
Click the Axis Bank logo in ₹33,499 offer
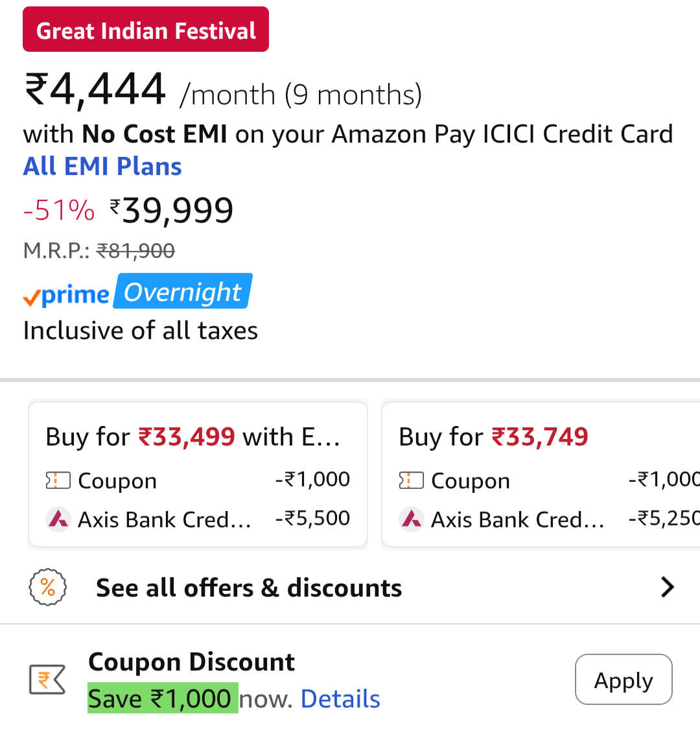click(58, 519)
